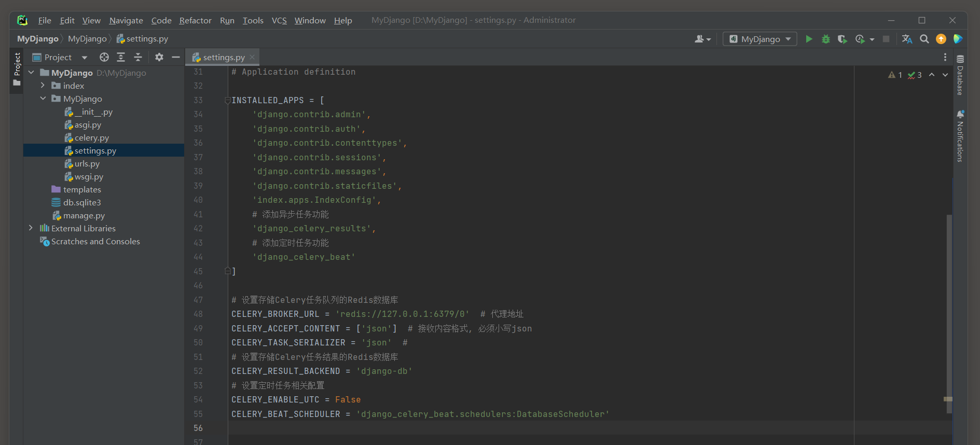
Task: Expand External Libraries node
Action: [x=31, y=228]
